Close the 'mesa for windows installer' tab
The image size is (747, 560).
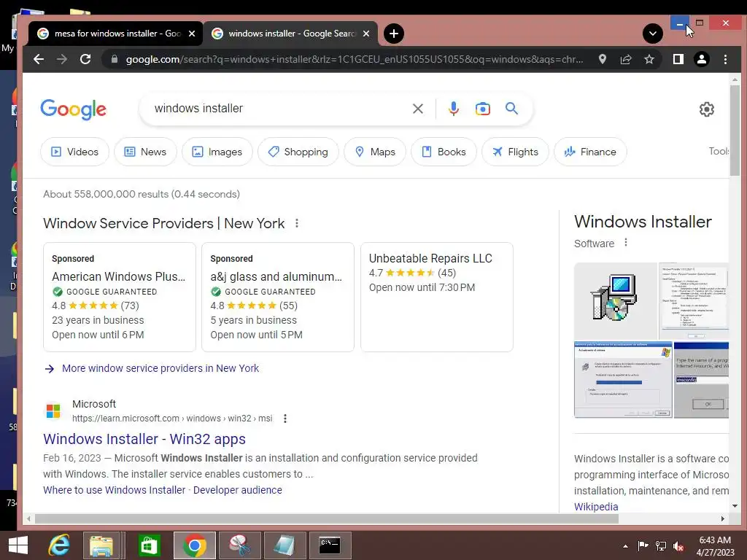192,34
